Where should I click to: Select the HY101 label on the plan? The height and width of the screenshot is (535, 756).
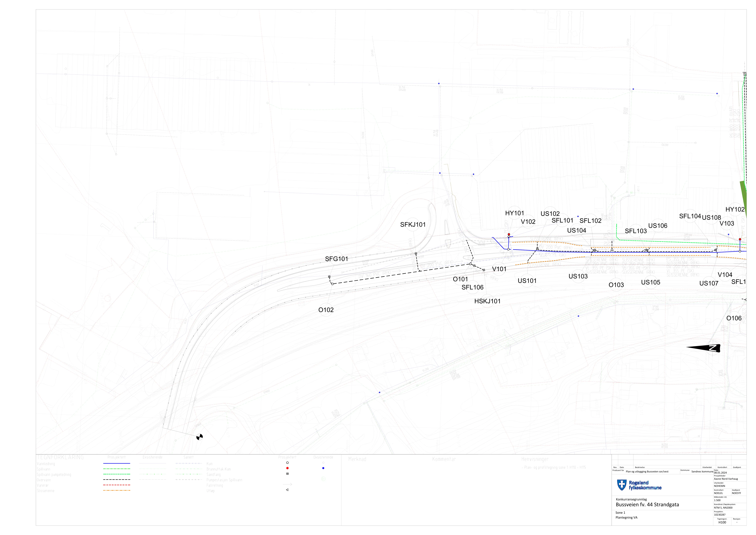click(515, 213)
